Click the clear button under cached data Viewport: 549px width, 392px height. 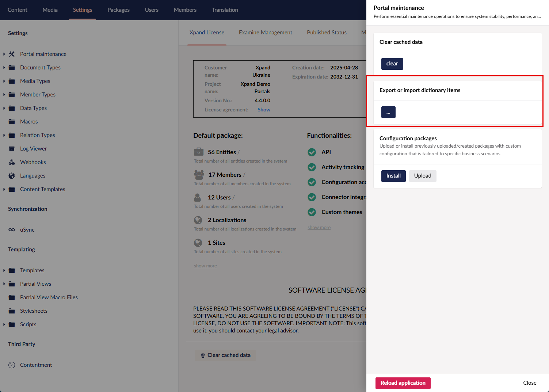392,64
